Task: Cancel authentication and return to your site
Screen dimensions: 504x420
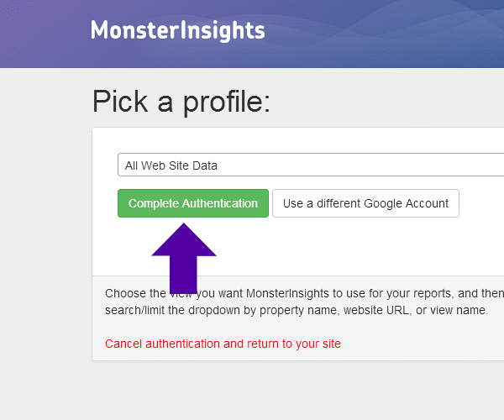Action: pos(223,344)
